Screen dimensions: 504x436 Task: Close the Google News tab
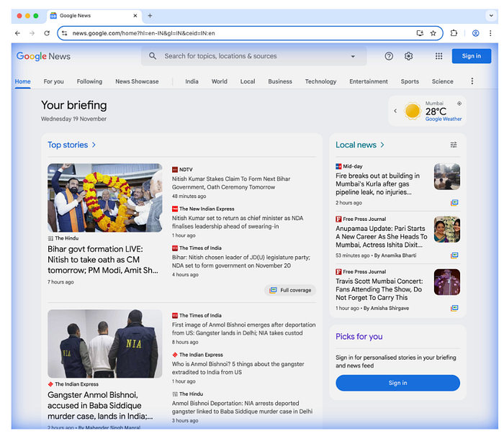click(135, 15)
